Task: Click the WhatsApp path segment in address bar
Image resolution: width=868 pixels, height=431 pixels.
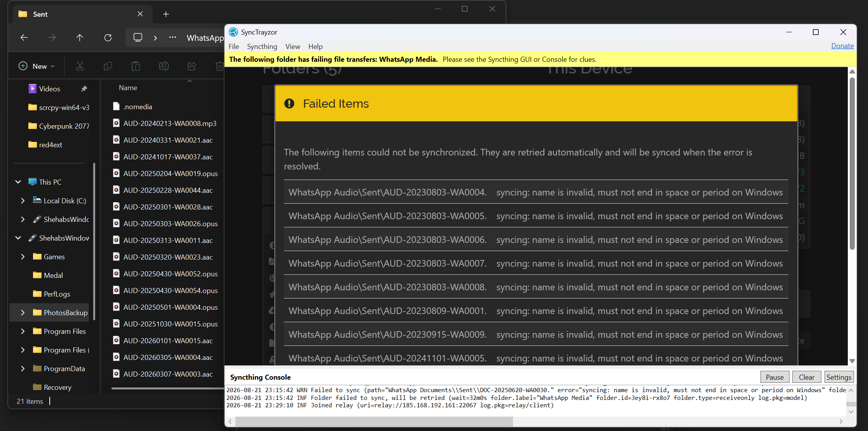Action: point(205,38)
